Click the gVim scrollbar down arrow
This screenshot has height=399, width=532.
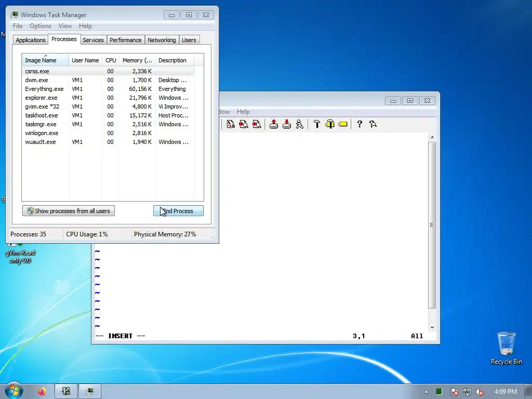(432, 327)
